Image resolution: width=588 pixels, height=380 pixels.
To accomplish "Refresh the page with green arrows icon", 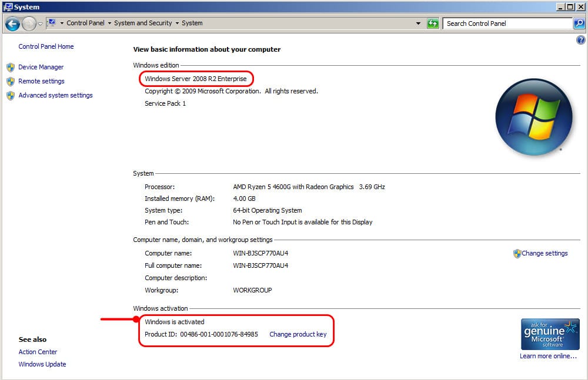I will tap(433, 23).
